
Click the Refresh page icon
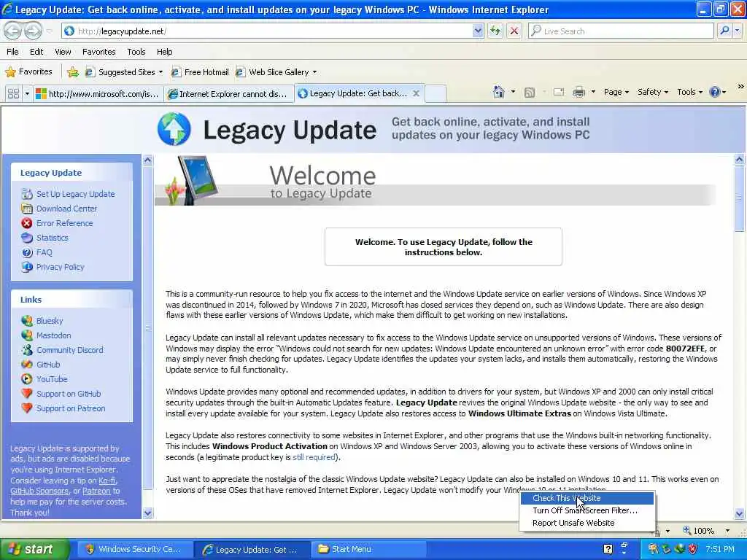coord(495,31)
